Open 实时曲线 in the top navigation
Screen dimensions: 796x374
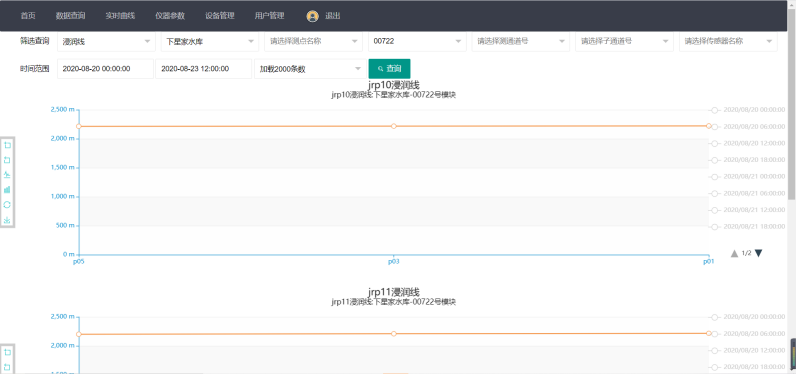[120, 16]
